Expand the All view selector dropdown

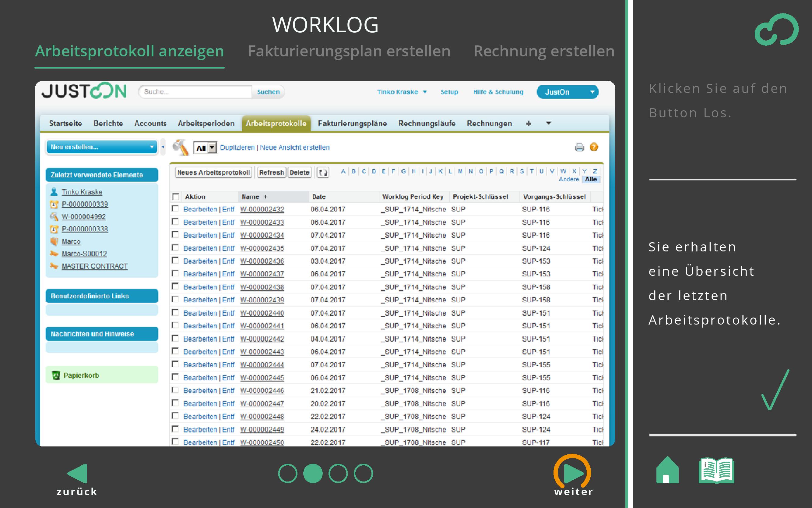point(212,147)
